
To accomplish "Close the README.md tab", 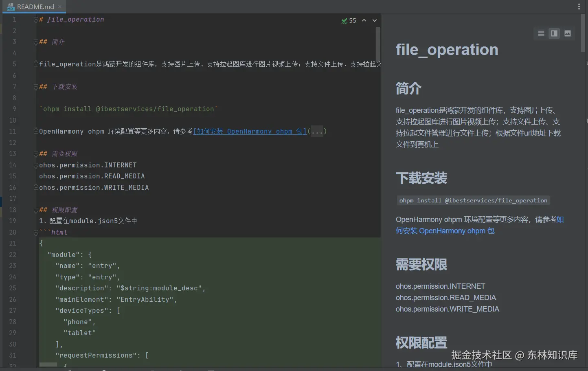I will pos(60,7).
